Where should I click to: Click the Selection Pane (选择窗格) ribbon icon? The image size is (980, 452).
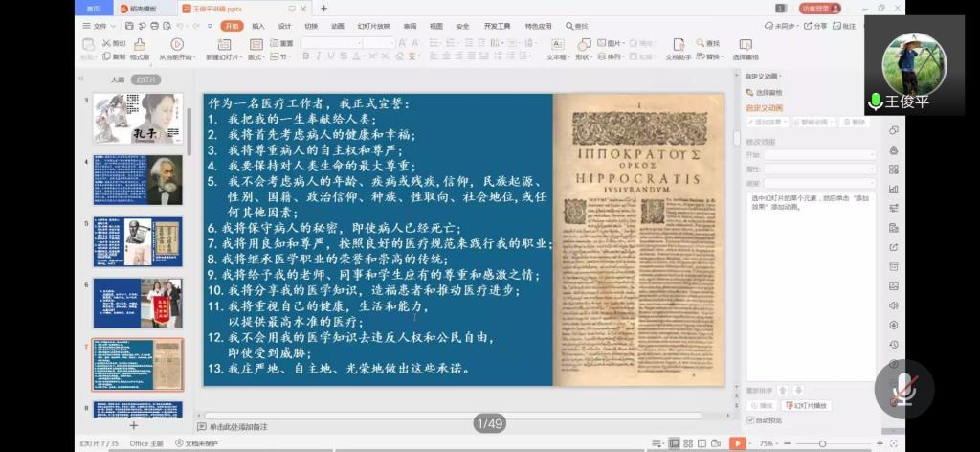coord(745,44)
